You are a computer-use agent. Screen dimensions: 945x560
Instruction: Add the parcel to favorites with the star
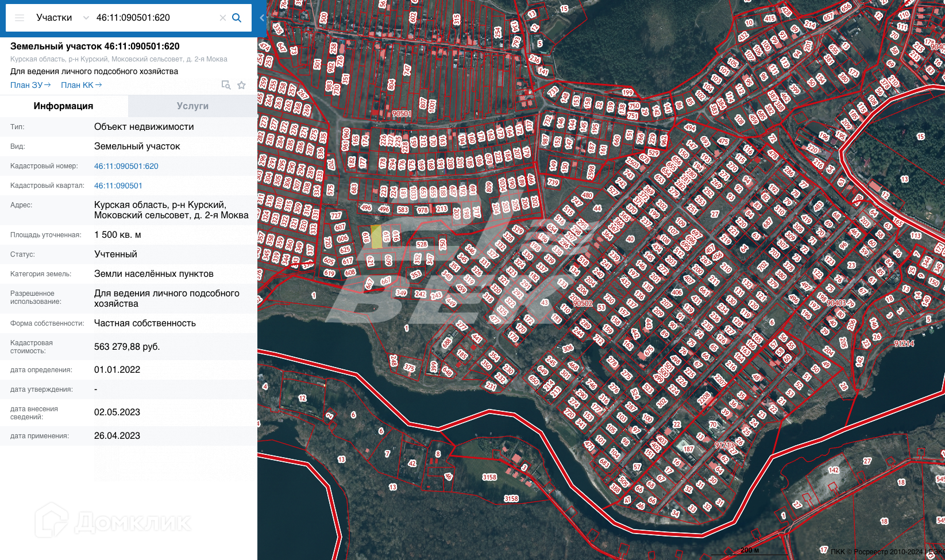pyautogui.click(x=242, y=85)
